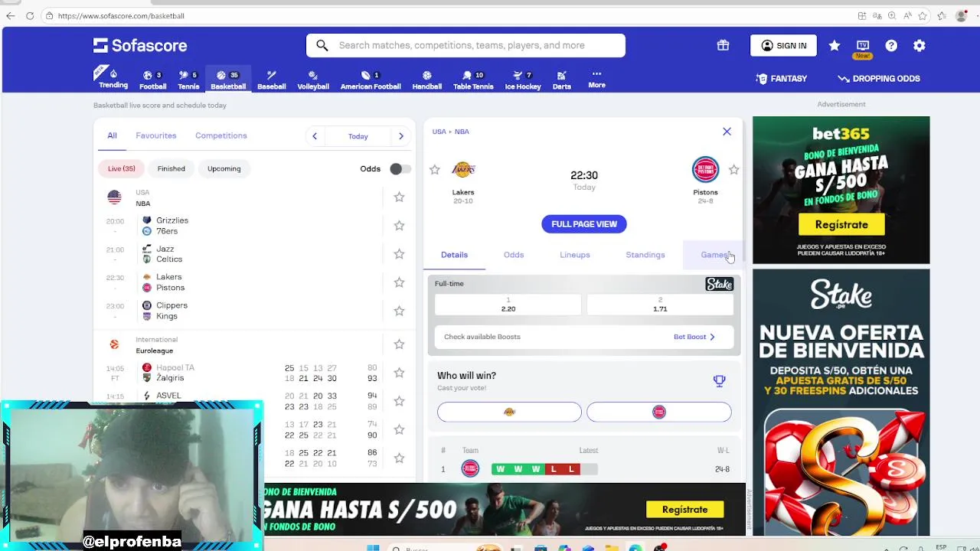The height and width of the screenshot is (551, 980).
Task: Select the Football sport category
Action: pos(152,80)
